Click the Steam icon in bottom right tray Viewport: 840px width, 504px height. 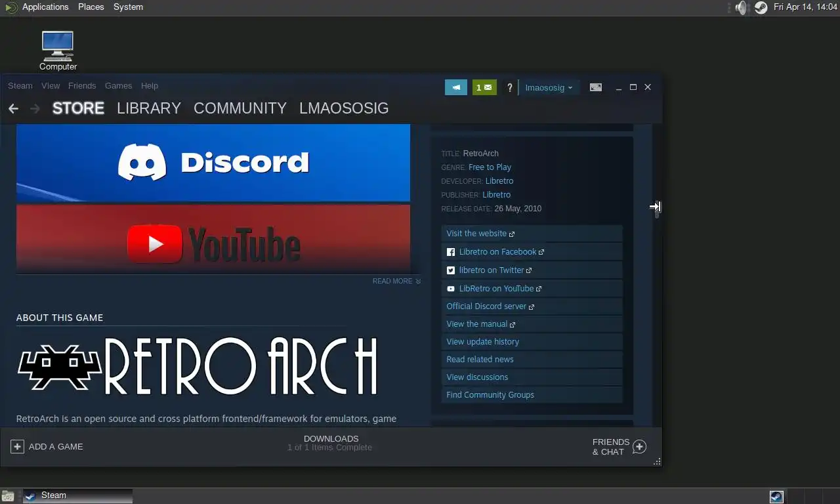click(776, 497)
